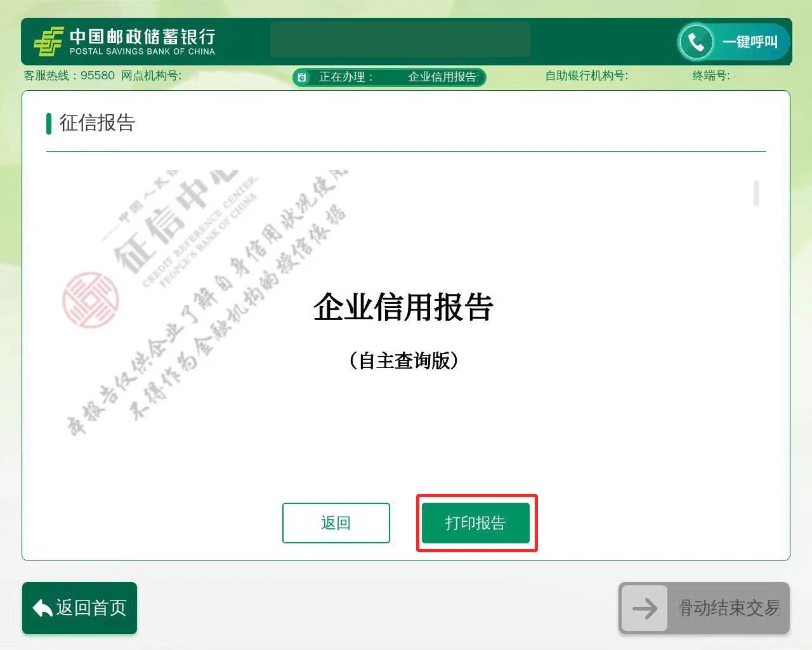Click the Postal Savings Bank logo icon

click(x=48, y=42)
